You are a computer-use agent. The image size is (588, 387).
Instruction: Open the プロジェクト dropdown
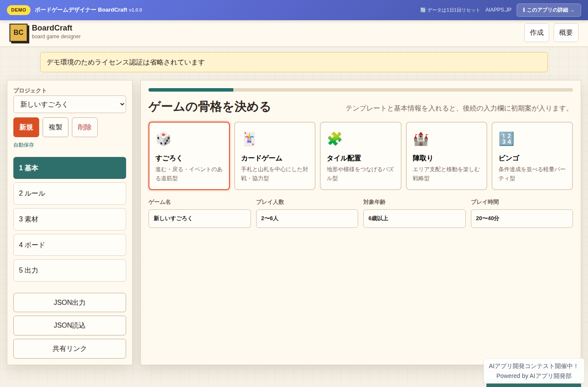click(70, 104)
